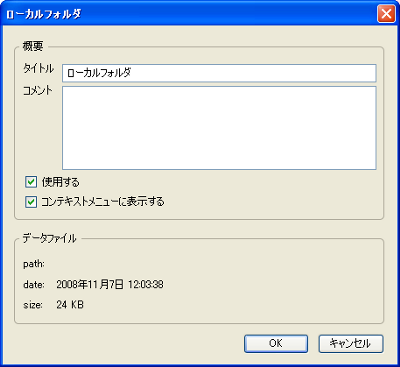Image resolution: width=400 pixels, height=367 pixels.
Task: Select the データファイル group heading
Action: point(49,238)
